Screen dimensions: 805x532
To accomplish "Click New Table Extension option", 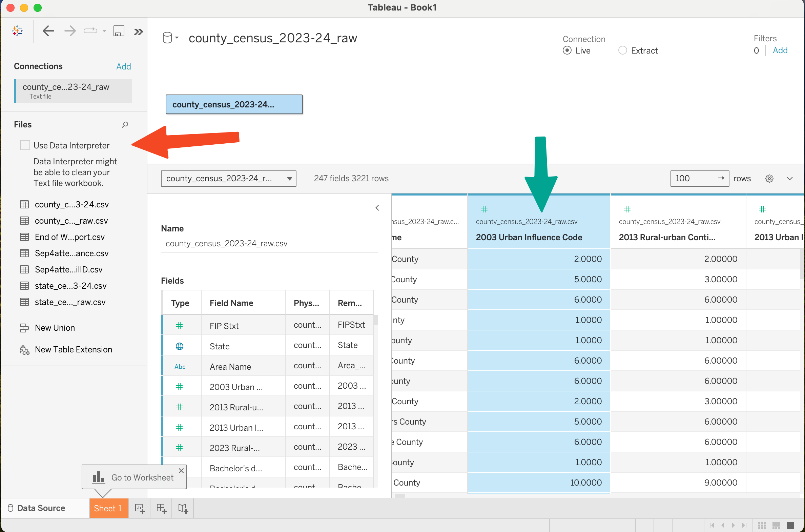I will (x=73, y=349).
